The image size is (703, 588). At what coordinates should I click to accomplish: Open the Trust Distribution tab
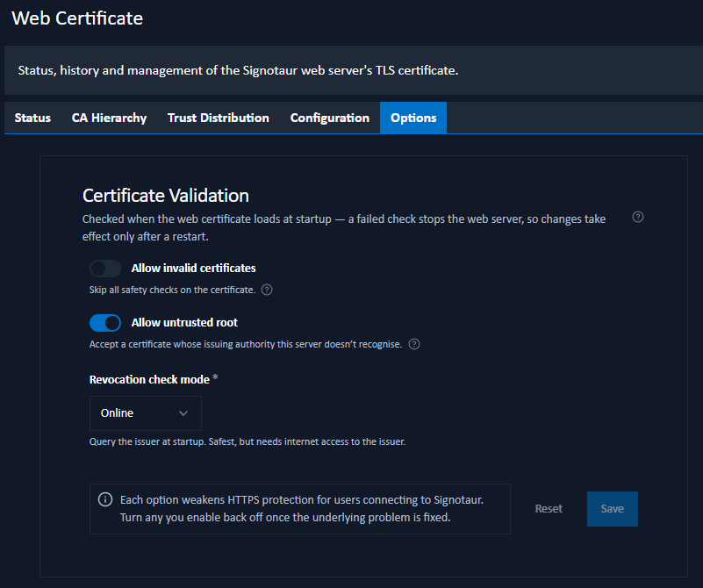point(219,118)
